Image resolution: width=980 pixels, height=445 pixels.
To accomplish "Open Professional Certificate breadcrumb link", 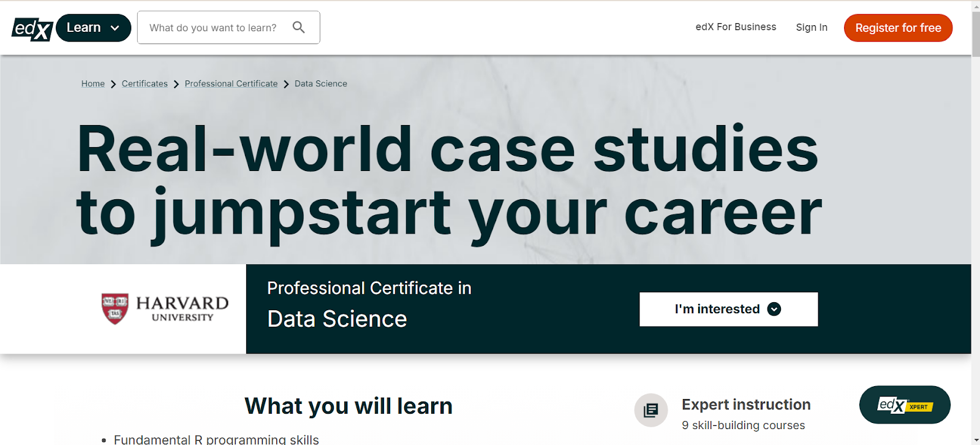I will (231, 83).
